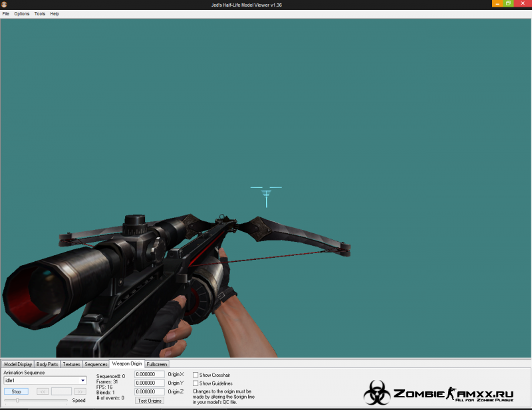Click the Test Origins button
This screenshot has height=410, width=532.
[x=150, y=401]
